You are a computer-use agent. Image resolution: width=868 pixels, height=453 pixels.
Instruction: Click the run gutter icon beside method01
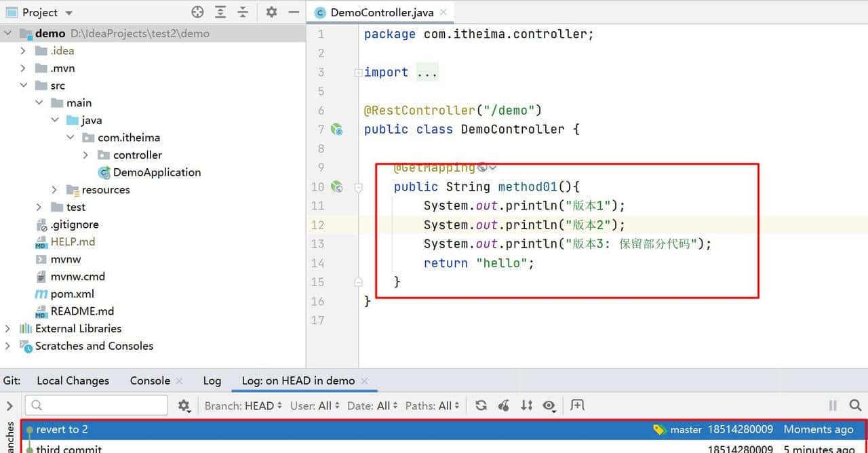click(337, 186)
